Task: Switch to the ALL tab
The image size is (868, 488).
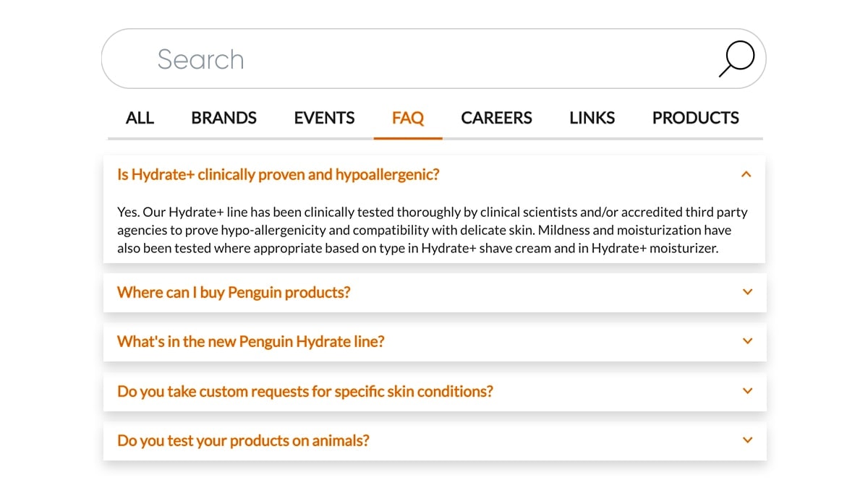Action: pyautogui.click(x=140, y=118)
